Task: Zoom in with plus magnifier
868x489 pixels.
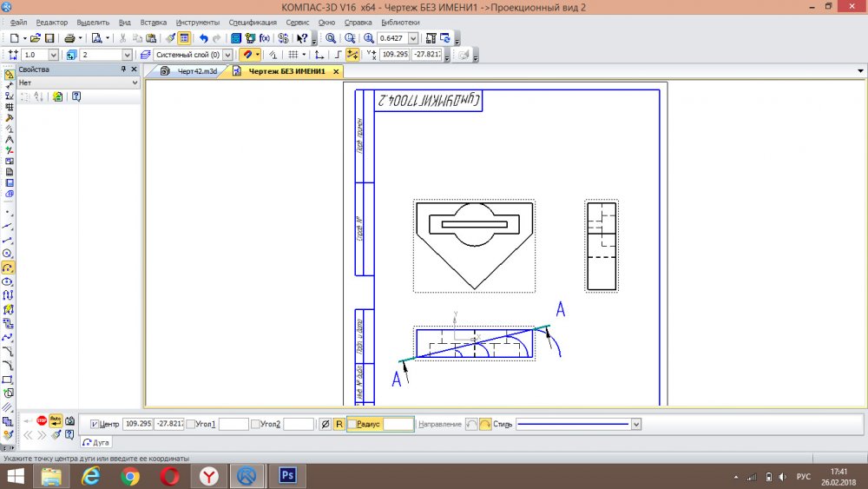Action: (x=369, y=38)
